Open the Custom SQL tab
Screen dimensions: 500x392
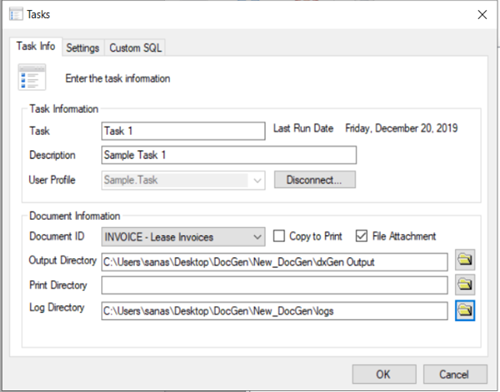[x=135, y=48]
